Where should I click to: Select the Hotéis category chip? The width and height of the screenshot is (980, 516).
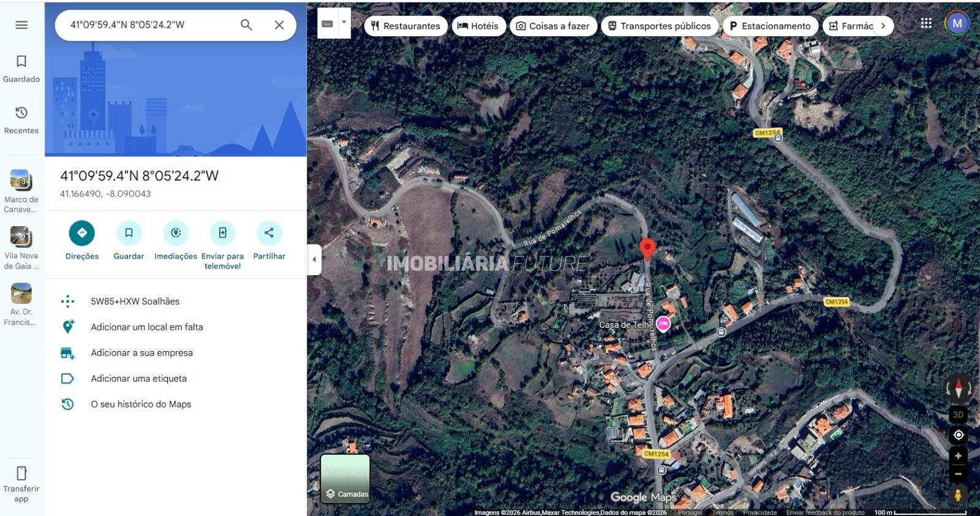(x=478, y=26)
